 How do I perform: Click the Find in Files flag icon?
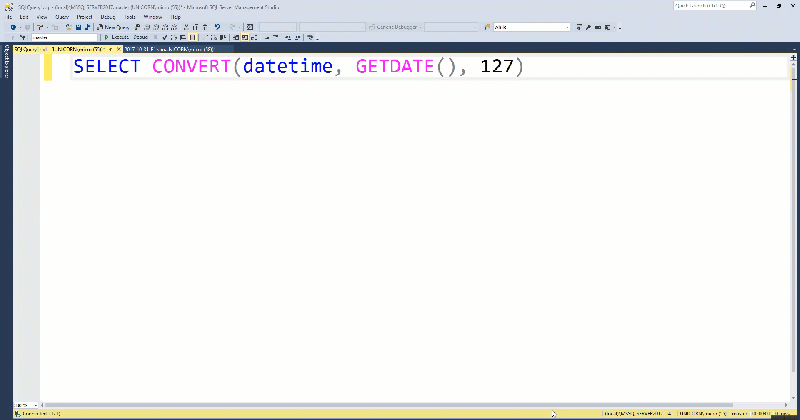point(487,27)
